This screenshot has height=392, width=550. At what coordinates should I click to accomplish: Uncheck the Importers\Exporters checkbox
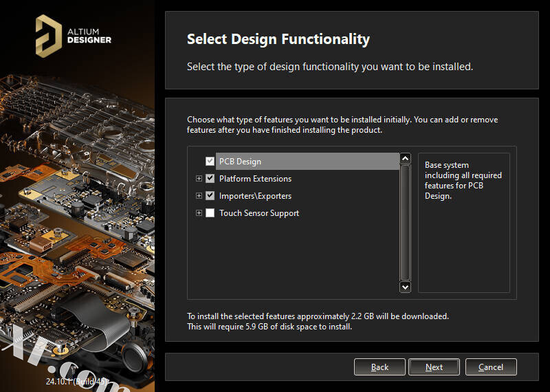coord(210,195)
